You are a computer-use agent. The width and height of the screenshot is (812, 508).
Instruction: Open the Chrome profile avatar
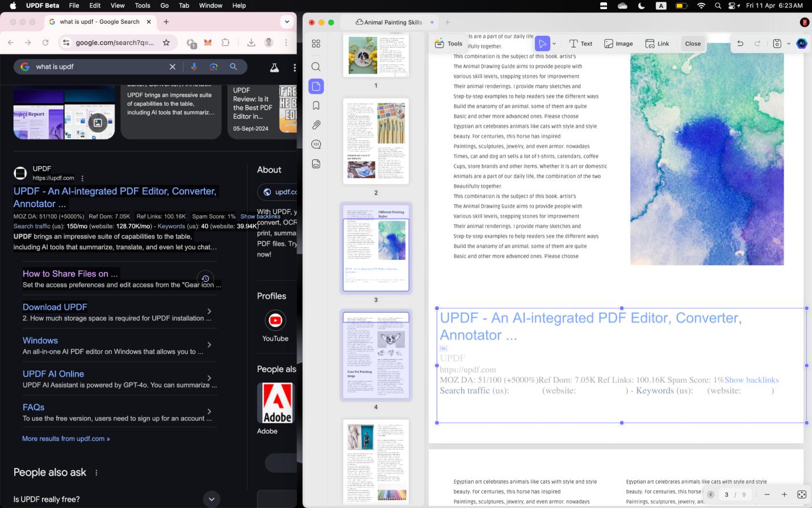click(269, 43)
